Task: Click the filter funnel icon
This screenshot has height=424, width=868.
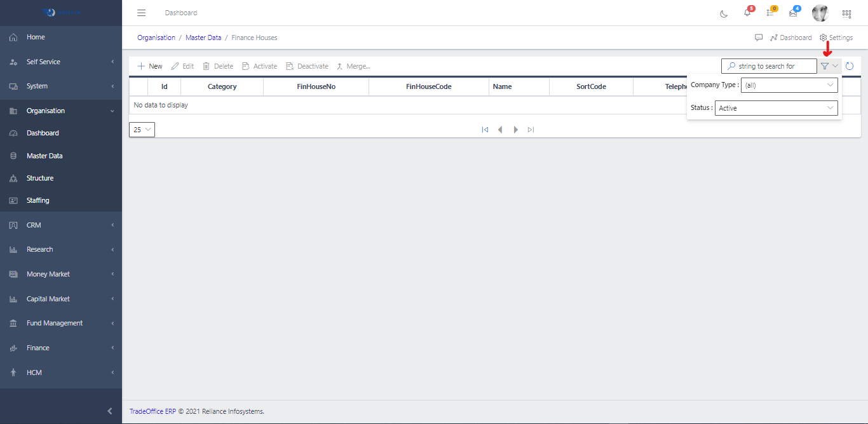Action: 825,66
